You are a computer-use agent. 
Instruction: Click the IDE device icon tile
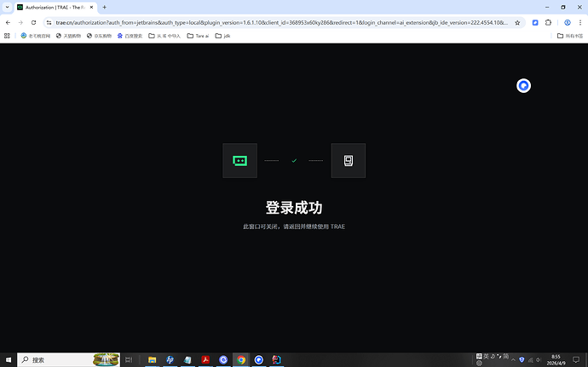(348, 160)
